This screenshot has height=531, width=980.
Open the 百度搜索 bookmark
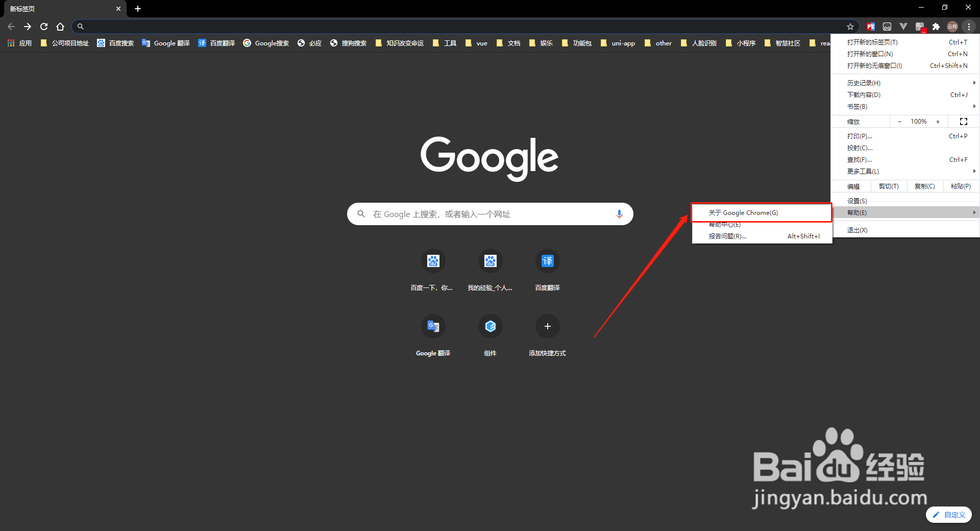point(115,43)
